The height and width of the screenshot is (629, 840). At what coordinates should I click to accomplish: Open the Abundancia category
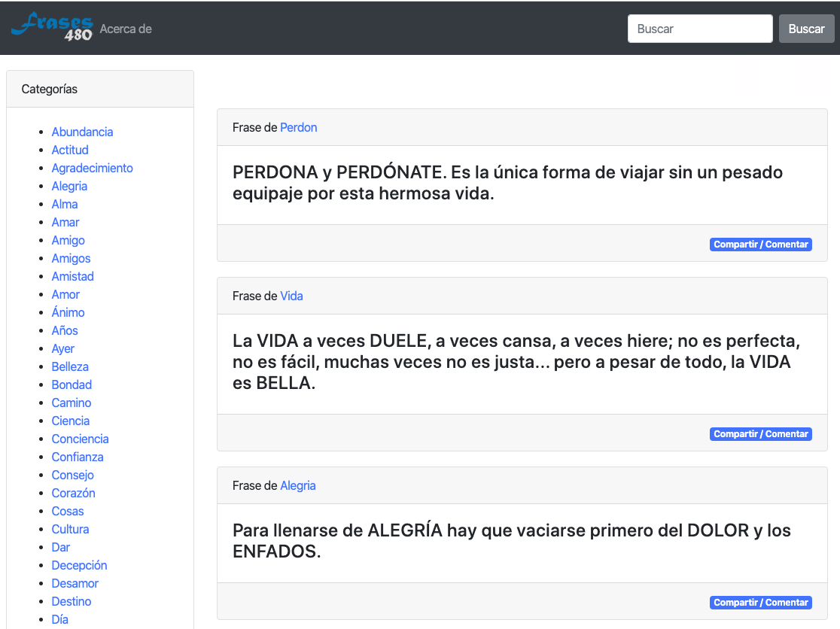pos(82,132)
